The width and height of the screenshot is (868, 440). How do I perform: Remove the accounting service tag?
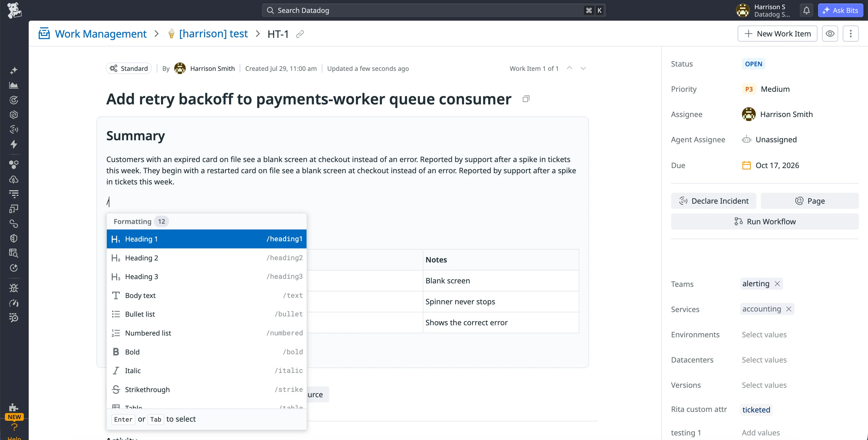(x=789, y=309)
